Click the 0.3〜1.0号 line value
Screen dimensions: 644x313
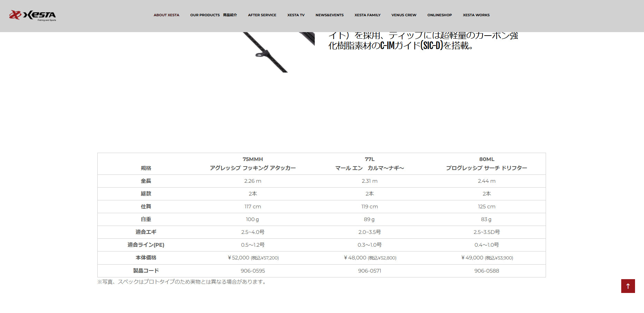point(370,245)
